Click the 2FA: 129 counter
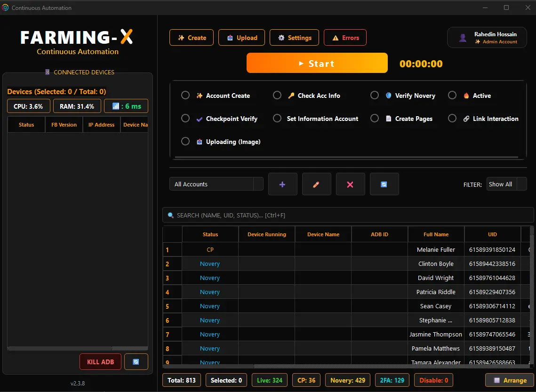This screenshot has height=392, width=536. coord(392,380)
